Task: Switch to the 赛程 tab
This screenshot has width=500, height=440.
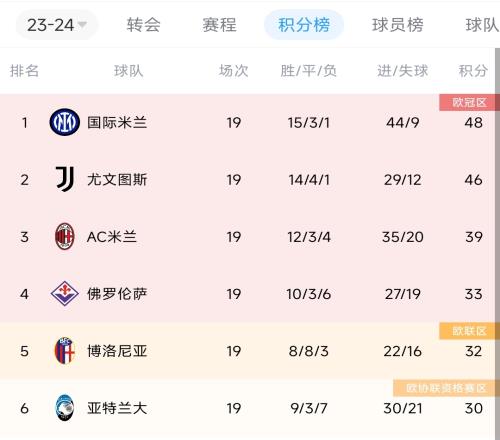Action: 220,25
